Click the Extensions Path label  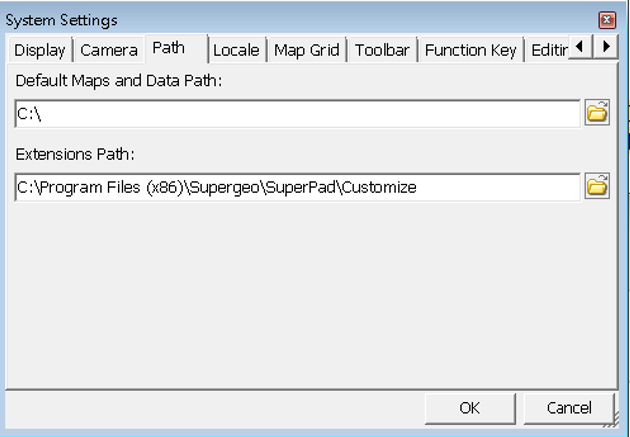tap(75, 154)
